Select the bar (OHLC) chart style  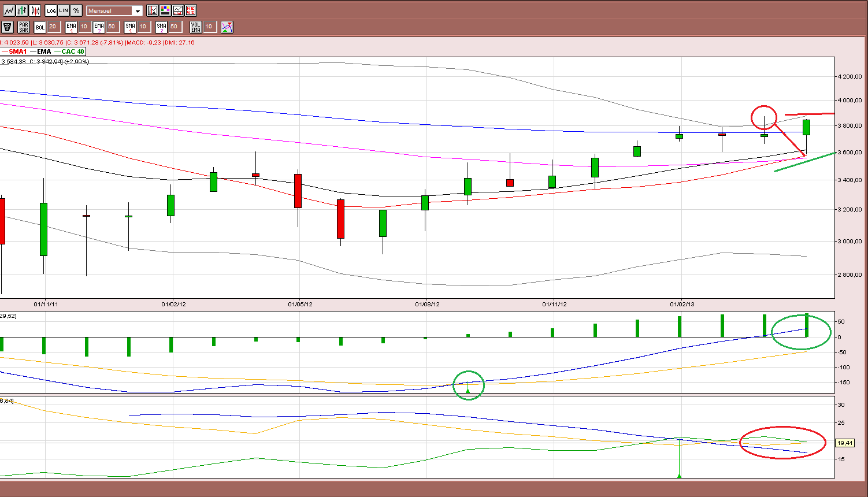(x=22, y=10)
